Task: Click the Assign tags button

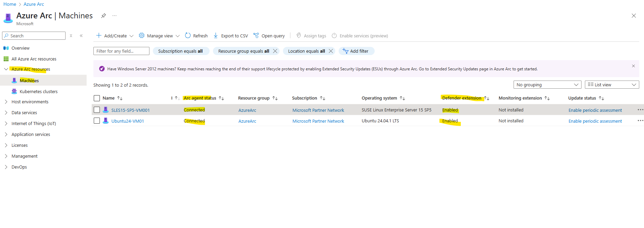Action: [311, 36]
